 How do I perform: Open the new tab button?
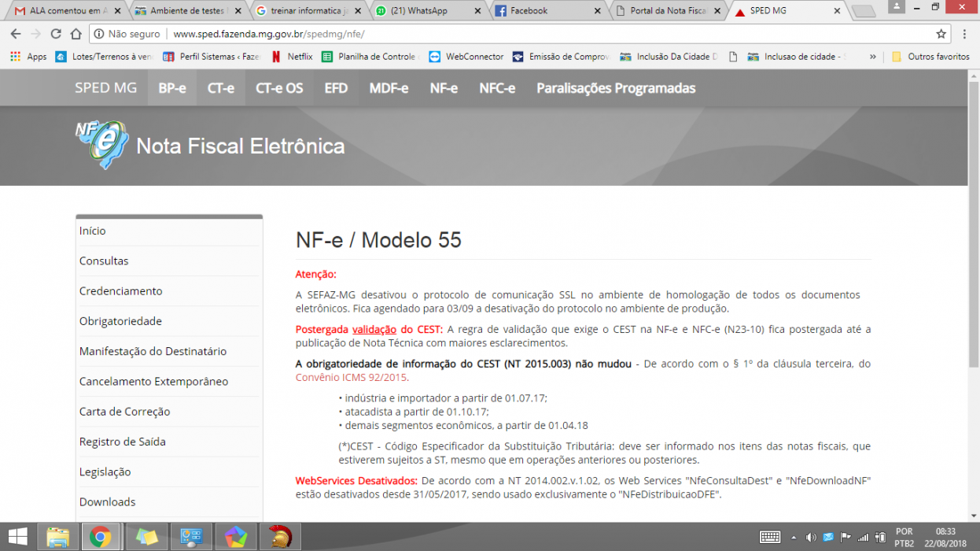pos(863,11)
